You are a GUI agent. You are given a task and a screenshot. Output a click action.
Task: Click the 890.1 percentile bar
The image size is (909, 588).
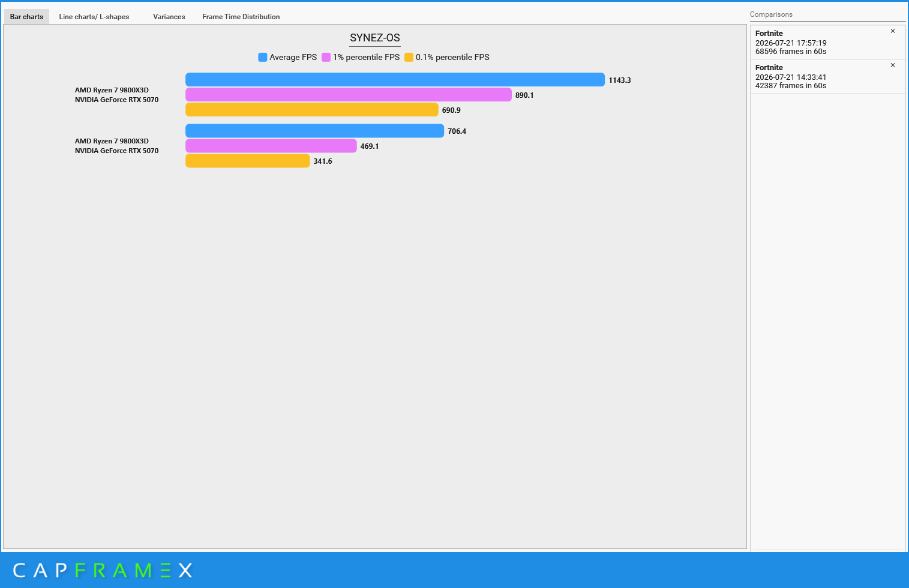pyautogui.click(x=349, y=95)
